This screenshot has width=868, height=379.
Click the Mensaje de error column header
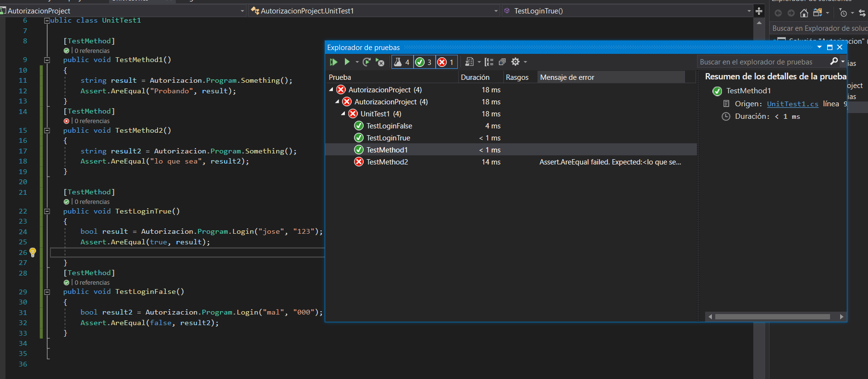tap(611, 77)
